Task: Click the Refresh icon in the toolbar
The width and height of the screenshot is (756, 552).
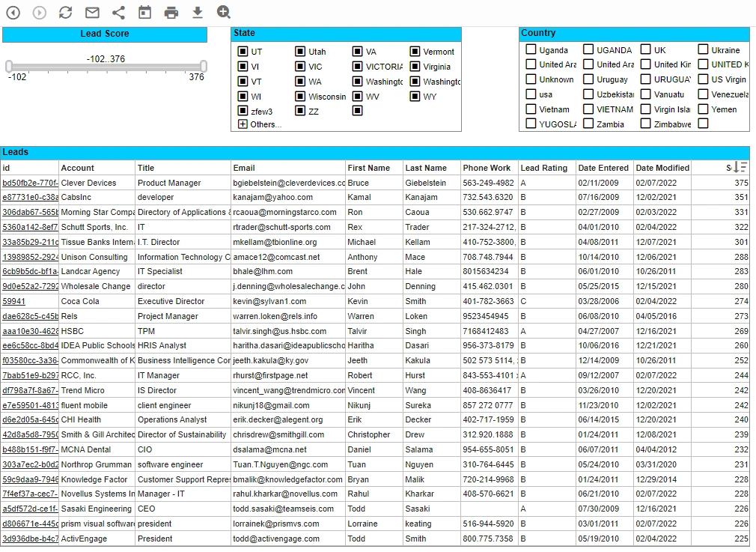Action: (x=65, y=12)
